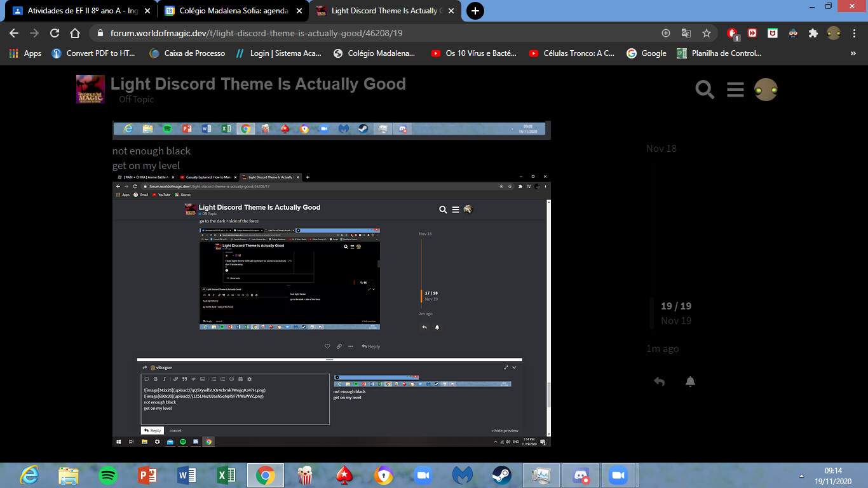
Task: Open the Chrome extensions puzzle icon
Action: [813, 33]
